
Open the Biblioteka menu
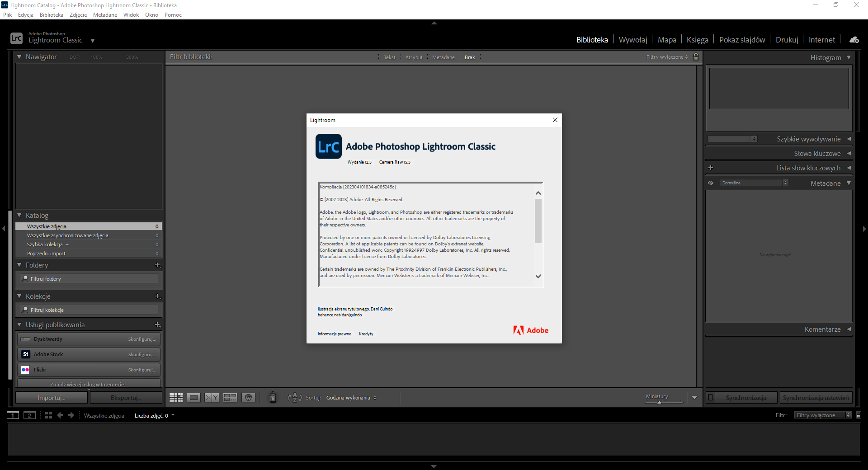click(52, 15)
